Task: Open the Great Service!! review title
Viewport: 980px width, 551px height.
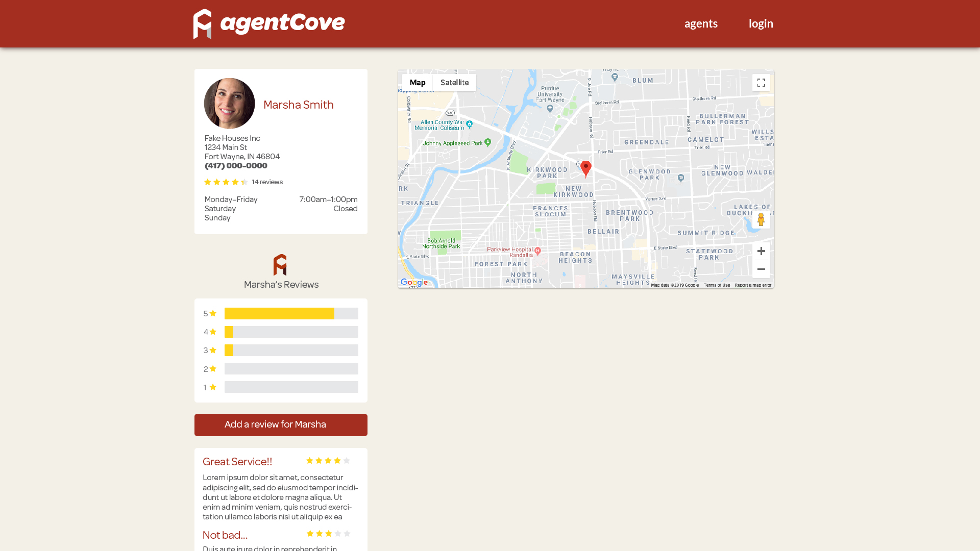Action: [x=237, y=462]
